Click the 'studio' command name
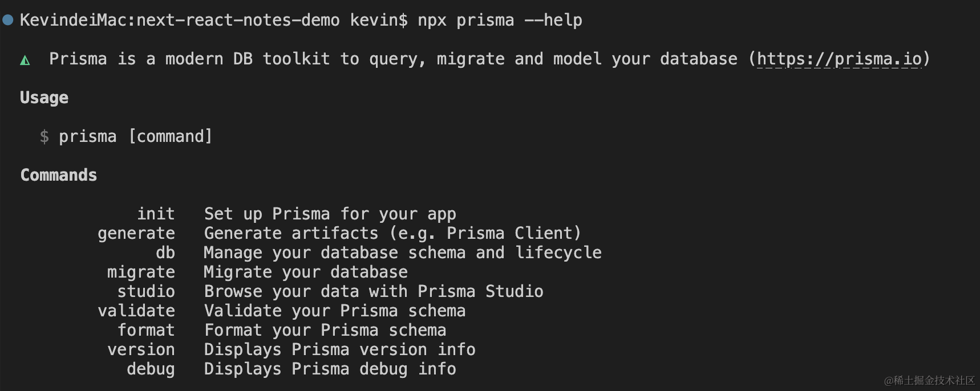The image size is (980, 391). coord(146,291)
